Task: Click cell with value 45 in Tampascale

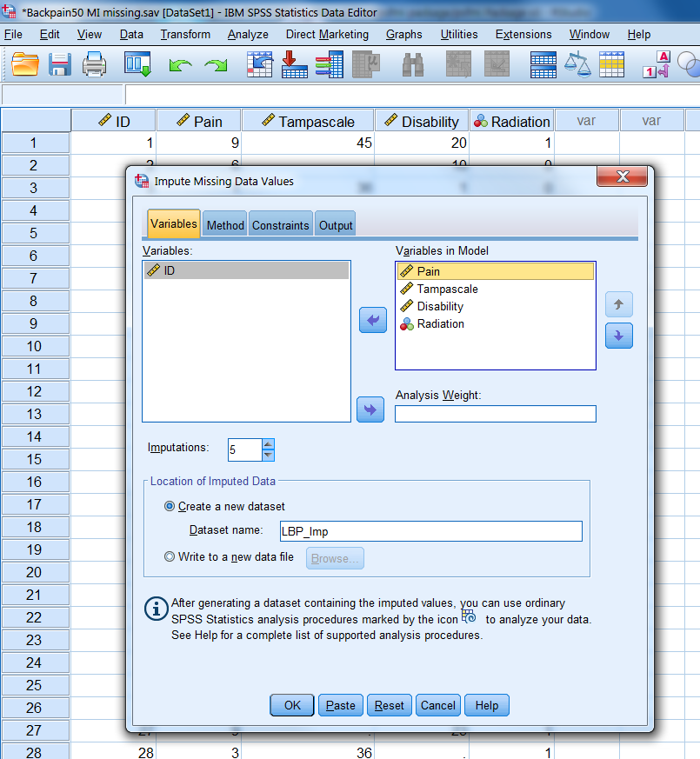Action: coord(308,143)
